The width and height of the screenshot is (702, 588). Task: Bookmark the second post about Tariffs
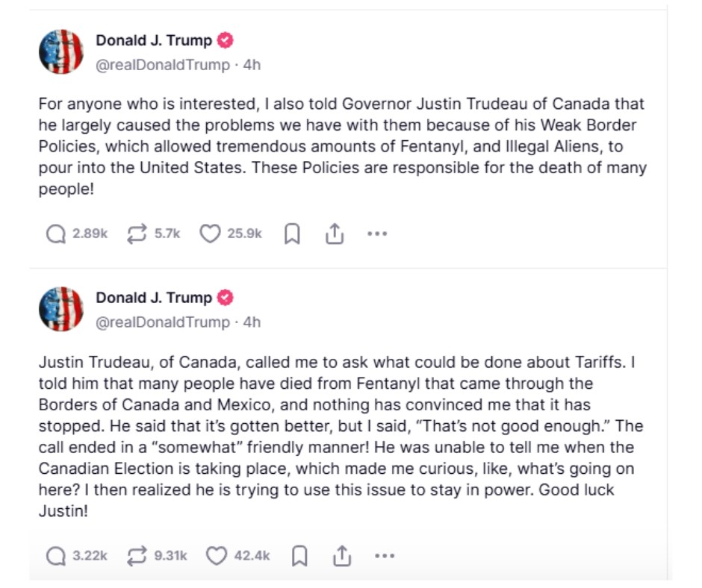tap(299, 556)
